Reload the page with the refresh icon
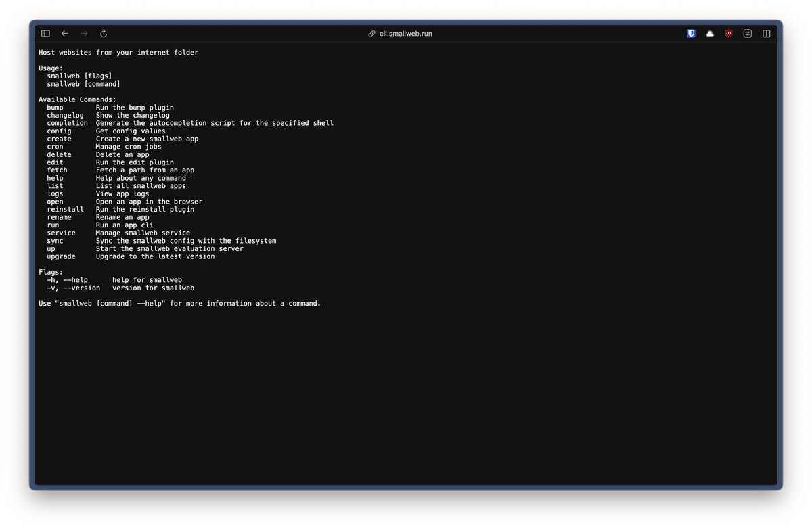The height and width of the screenshot is (529, 812). (x=104, y=34)
